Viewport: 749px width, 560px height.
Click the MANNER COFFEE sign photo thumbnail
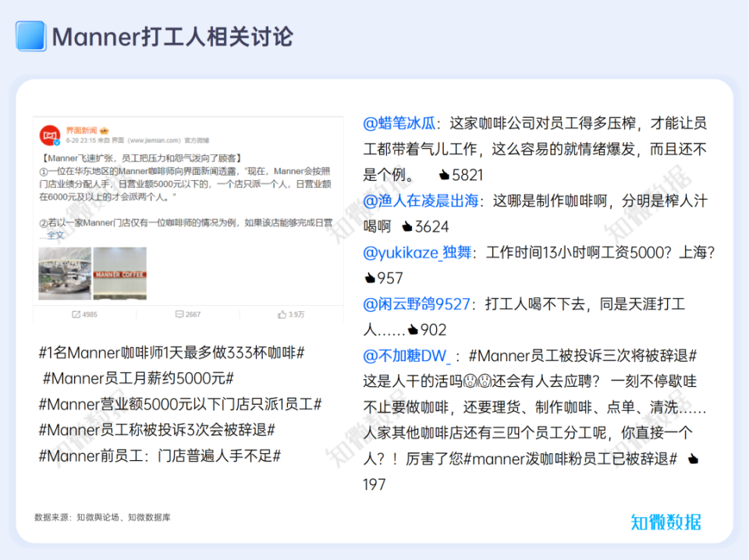coord(119,273)
